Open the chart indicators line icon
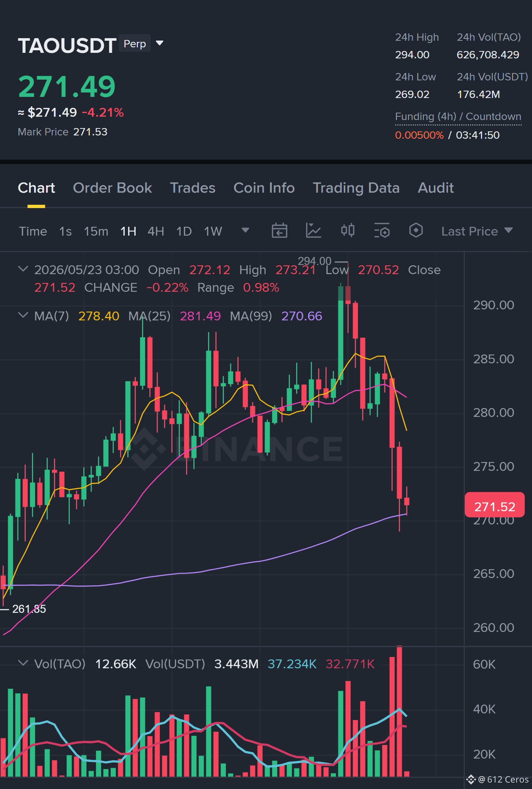Screen dimensions: 532x789 pyautogui.click(x=313, y=231)
